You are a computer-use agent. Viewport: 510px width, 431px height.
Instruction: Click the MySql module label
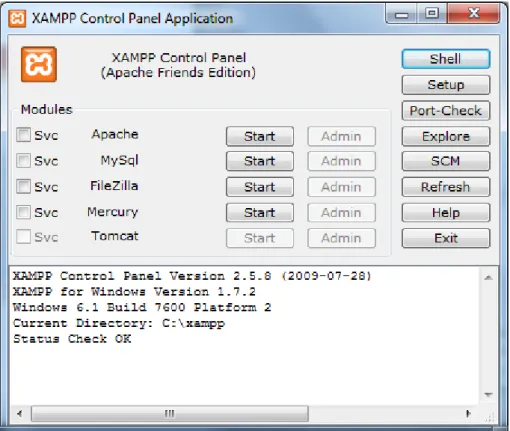[120, 160]
